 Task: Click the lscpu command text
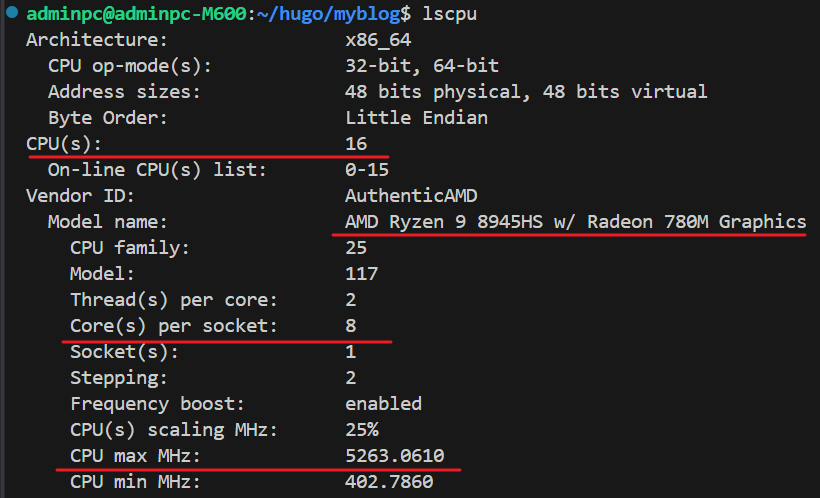[449, 14]
